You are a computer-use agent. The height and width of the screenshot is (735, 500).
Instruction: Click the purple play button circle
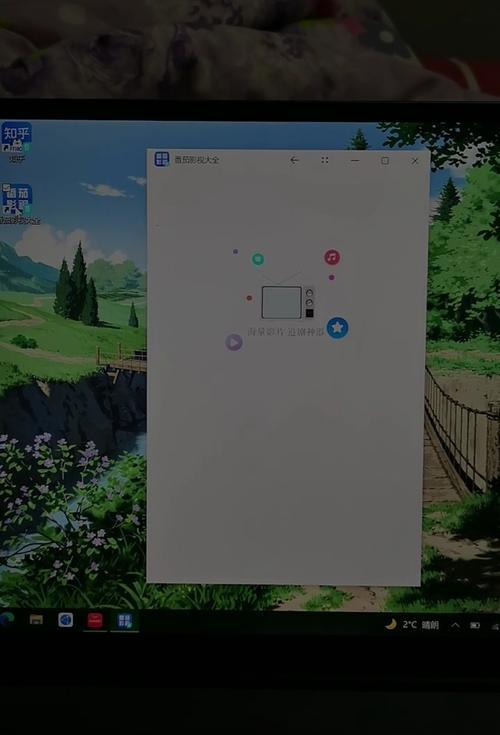pyautogui.click(x=234, y=342)
